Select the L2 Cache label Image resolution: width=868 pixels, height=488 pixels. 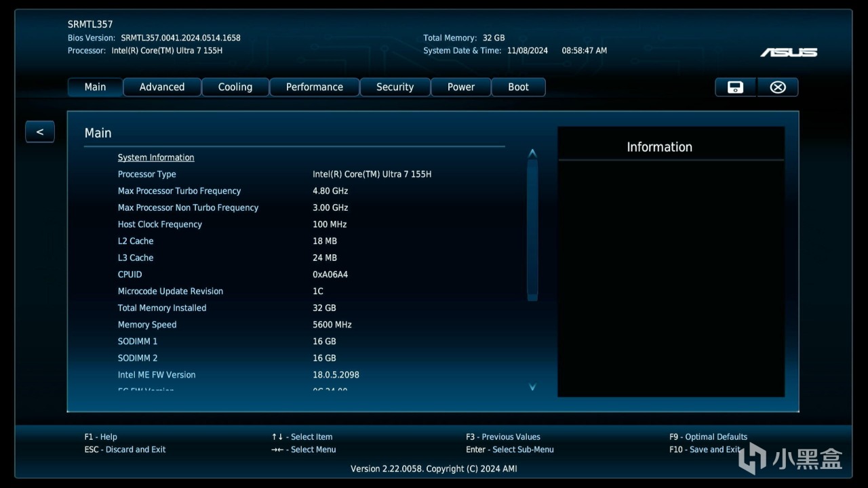coord(136,241)
